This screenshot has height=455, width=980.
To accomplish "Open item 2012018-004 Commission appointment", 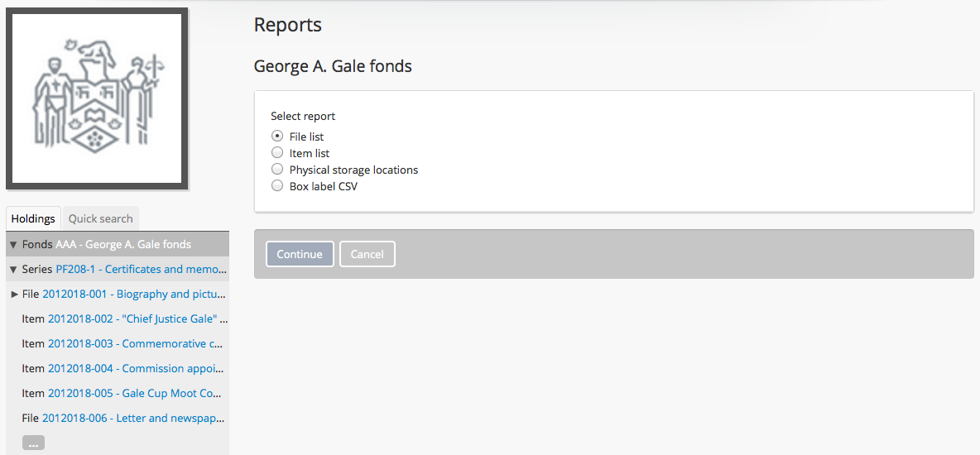I will click(135, 368).
